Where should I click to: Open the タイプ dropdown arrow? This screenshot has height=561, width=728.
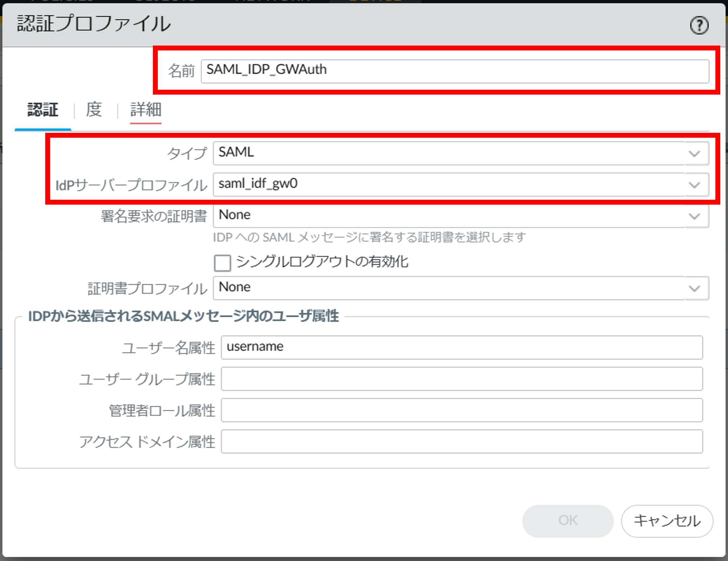[x=694, y=153]
